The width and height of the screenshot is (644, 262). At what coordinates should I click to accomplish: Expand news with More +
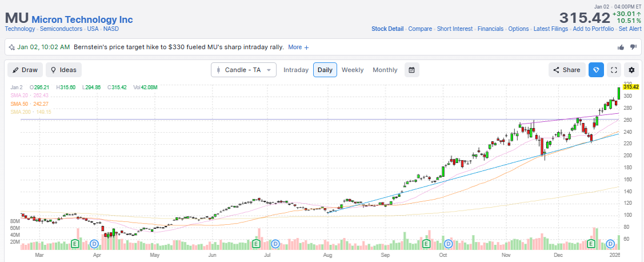pyautogui.click(x=298, y=47)
